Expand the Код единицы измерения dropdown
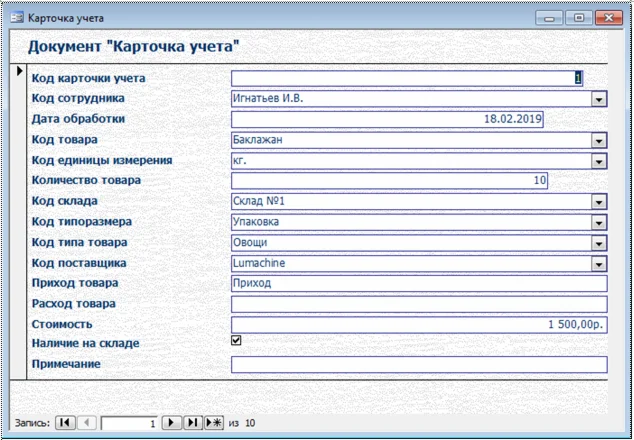 pyautogui.click(x=599, y=161)
